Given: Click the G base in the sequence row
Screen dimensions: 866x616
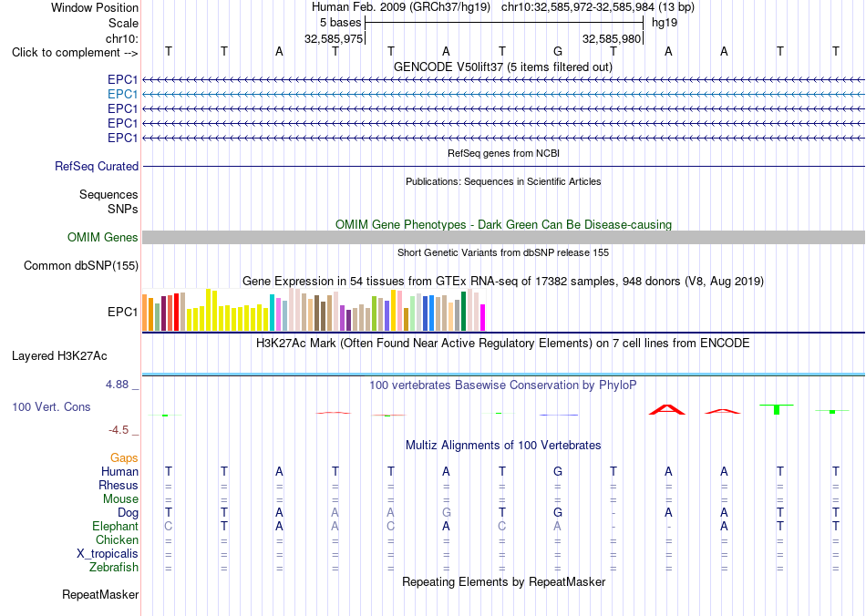Looking at the screenshot, I should [x=557, y=51].
